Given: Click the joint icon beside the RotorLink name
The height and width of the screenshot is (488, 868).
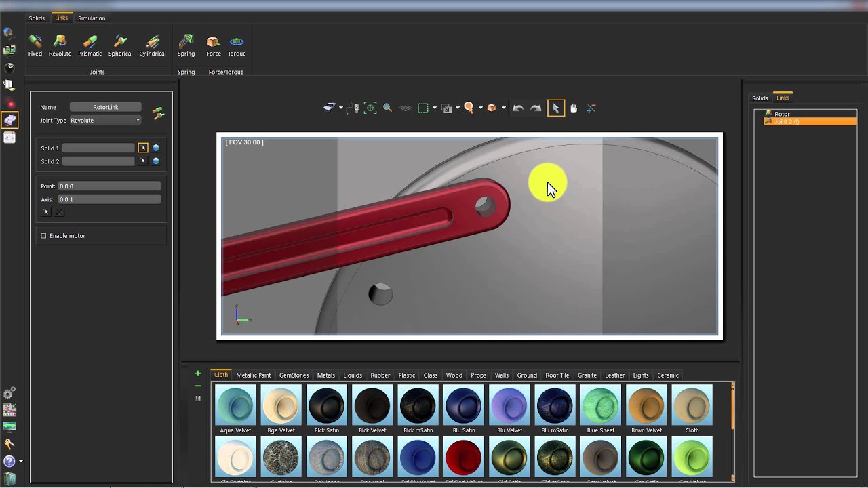Looking at the screenshot, I should click(x=159, y=114).
